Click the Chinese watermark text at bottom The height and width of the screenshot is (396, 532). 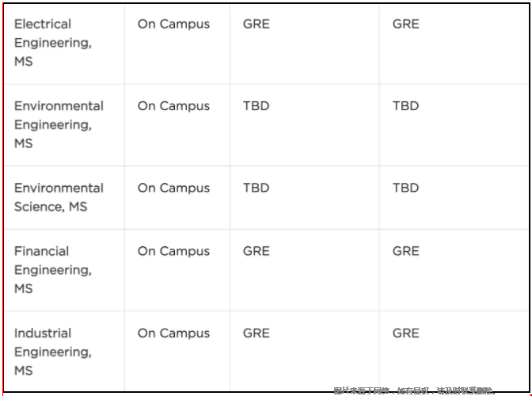pos(414,390)
